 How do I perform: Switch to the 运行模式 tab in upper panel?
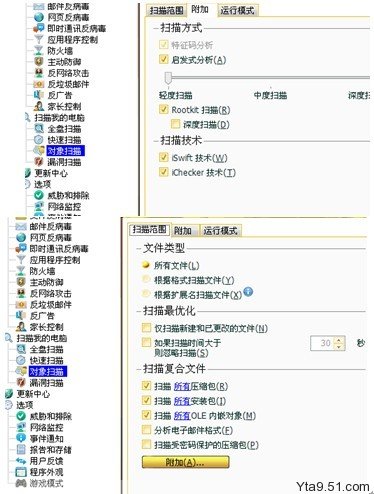[x=237, y=10]
